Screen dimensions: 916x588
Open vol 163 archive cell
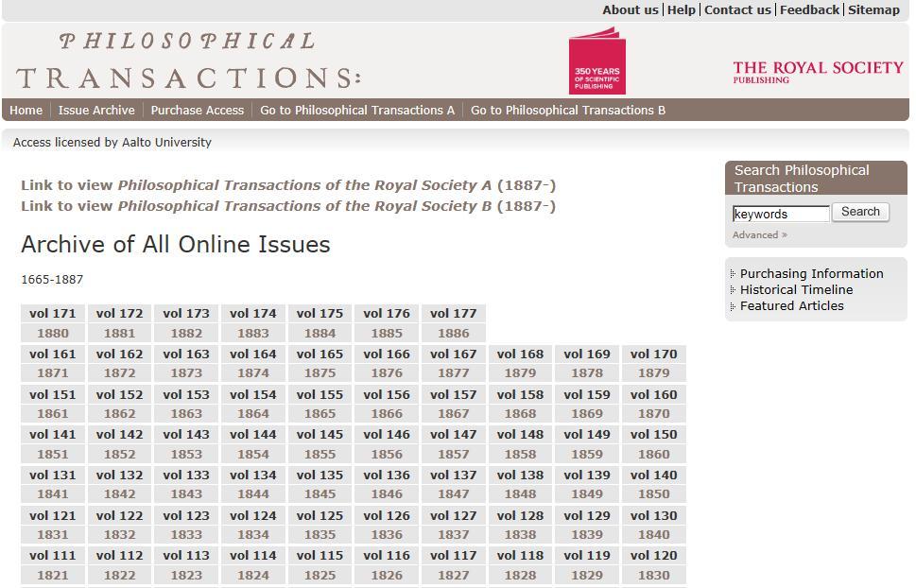coord(186,355)
